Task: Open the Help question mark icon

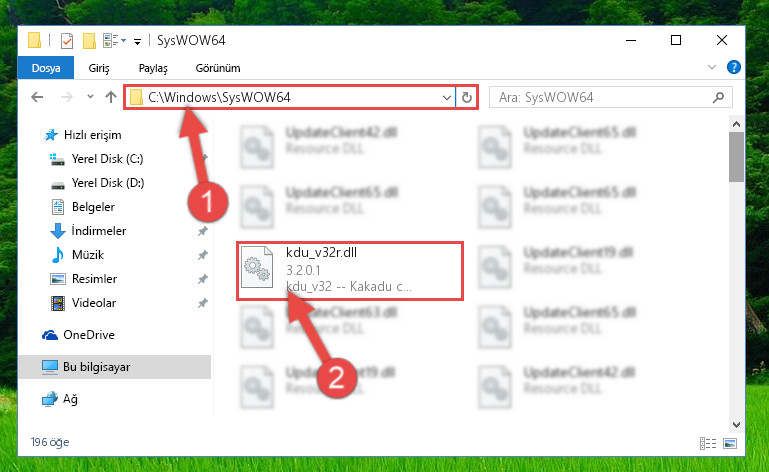Action: coord(734,67)
